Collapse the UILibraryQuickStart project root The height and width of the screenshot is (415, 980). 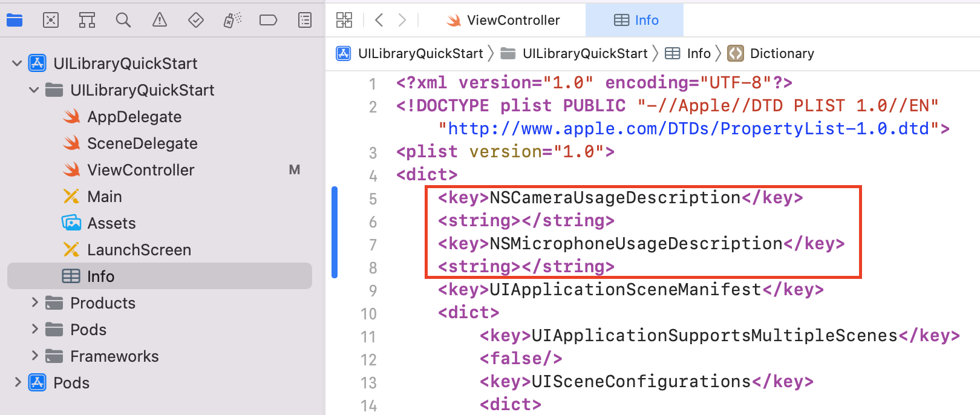tap(16, 63)
